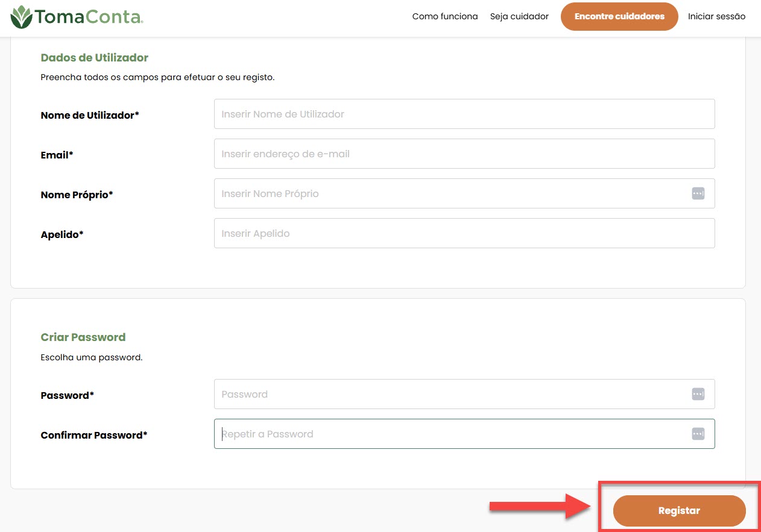
Task: Click the Criar Password heading
Action: point(83,337)
